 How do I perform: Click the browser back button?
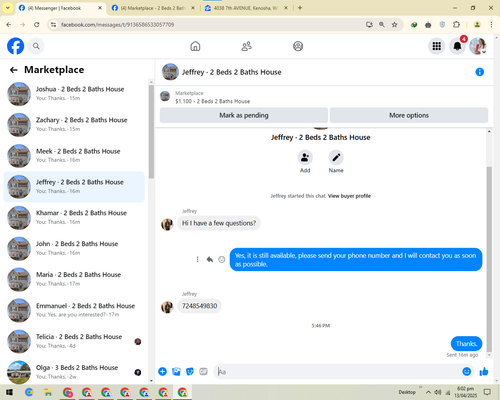coord(9,25)
